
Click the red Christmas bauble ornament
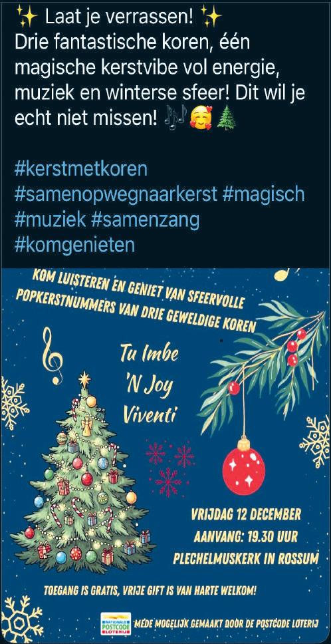point(244,466)
